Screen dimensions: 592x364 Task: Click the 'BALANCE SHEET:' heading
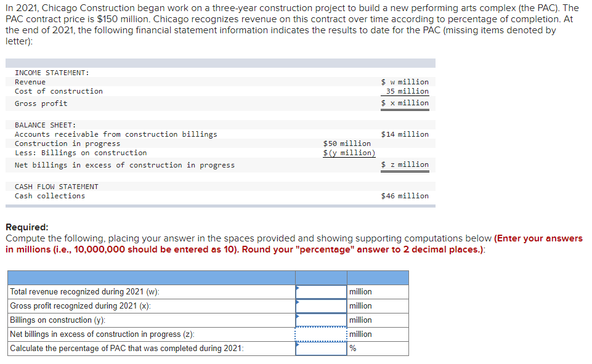46,125
